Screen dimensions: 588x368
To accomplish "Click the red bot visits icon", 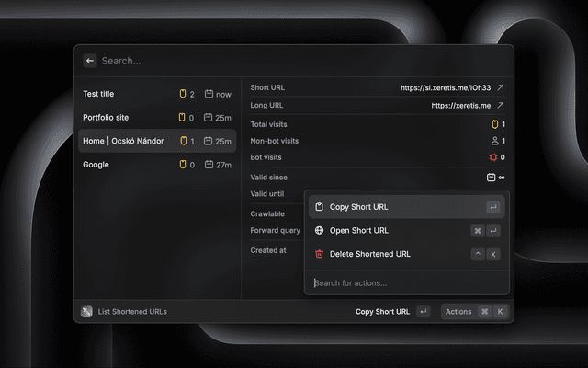I will (x=492, y=157).
